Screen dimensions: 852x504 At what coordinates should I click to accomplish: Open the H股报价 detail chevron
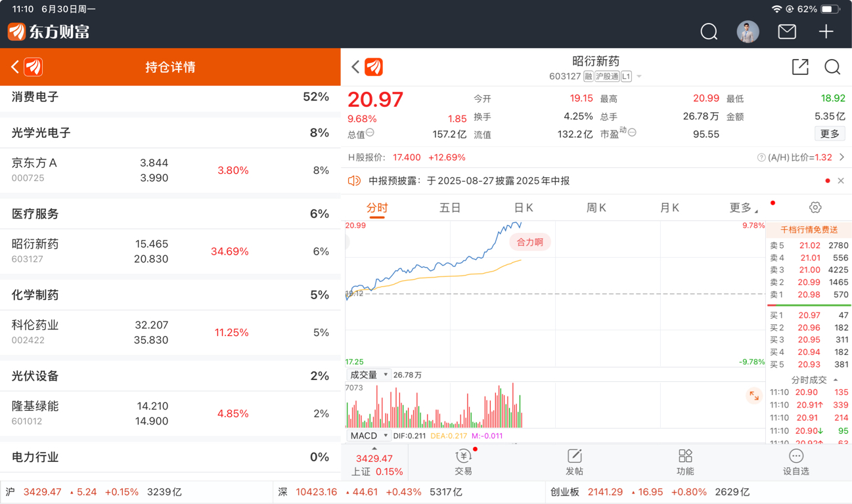(841, 157)
